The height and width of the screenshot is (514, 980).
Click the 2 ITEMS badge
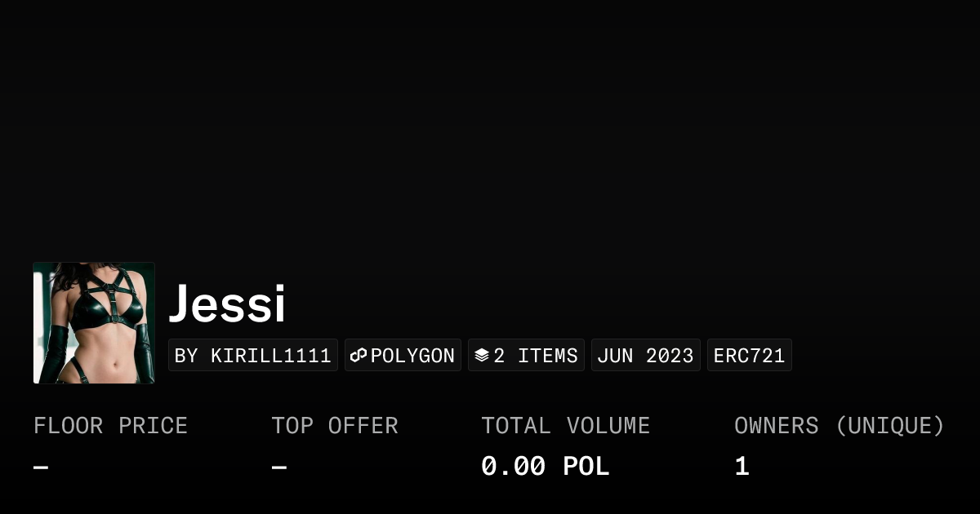tap(526, 355)
